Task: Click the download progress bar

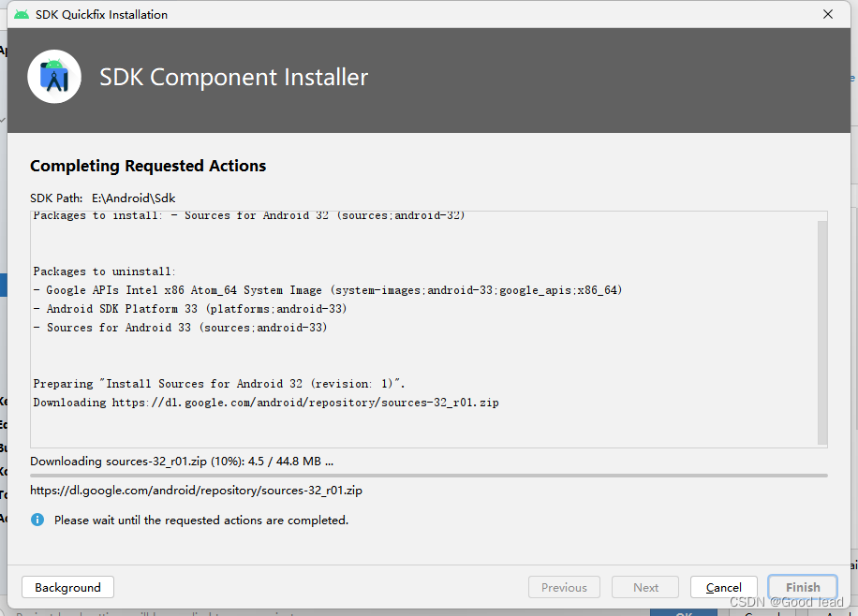Action: click(x=428, y=476)
